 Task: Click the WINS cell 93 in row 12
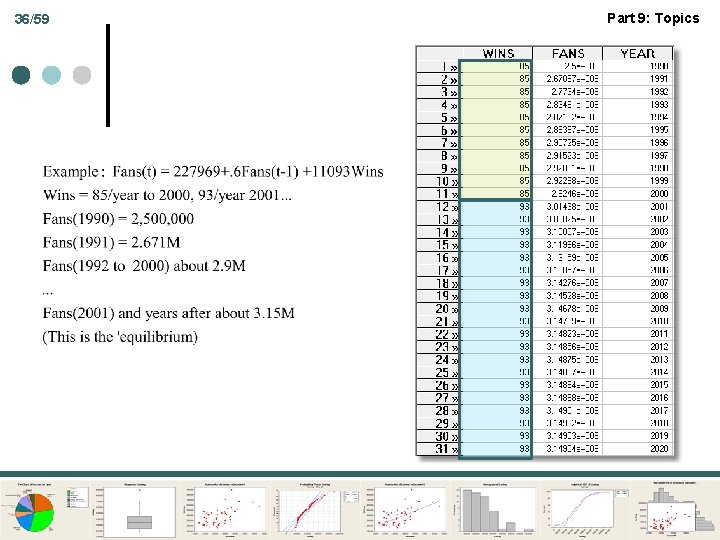click(496, 207)
